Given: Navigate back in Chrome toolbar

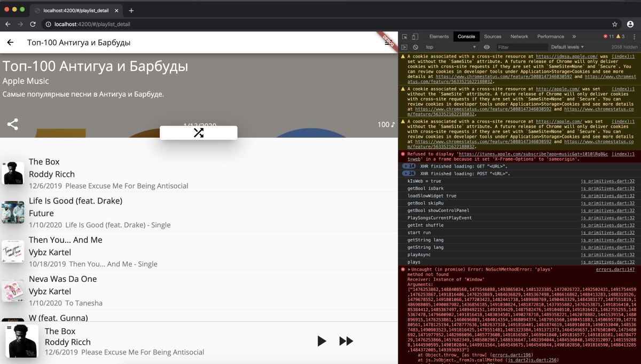Looking at the screenshot, I should pyautogui.click(x=8, y=24).
